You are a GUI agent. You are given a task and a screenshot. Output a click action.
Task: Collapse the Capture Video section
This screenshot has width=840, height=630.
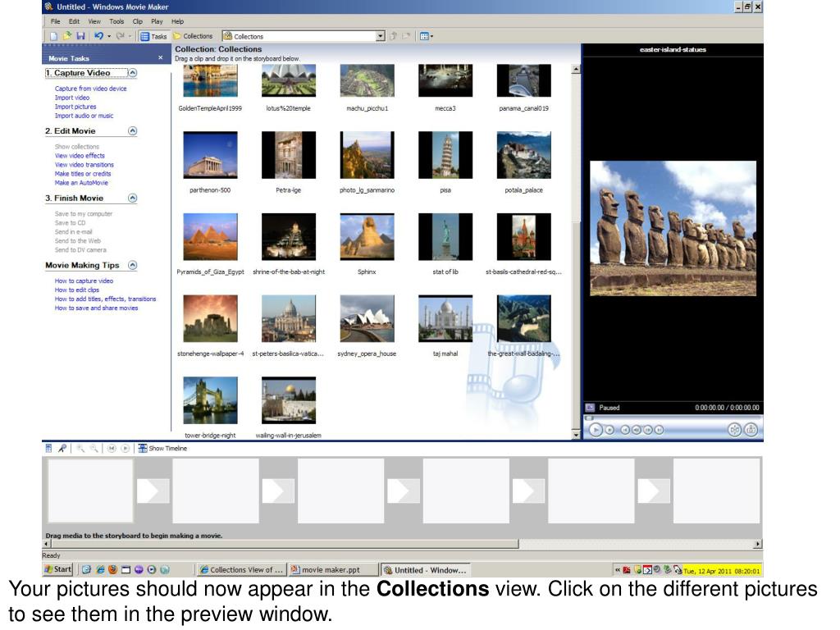pos(132,73)
